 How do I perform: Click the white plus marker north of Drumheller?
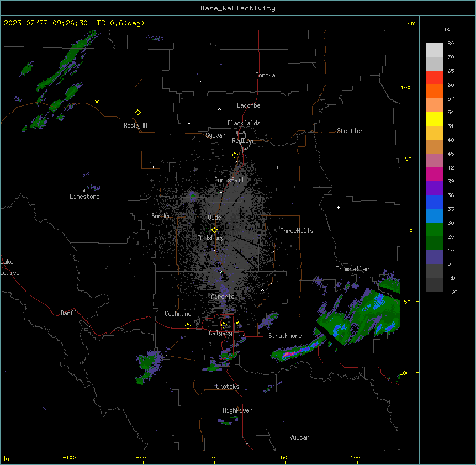(338, 207)
